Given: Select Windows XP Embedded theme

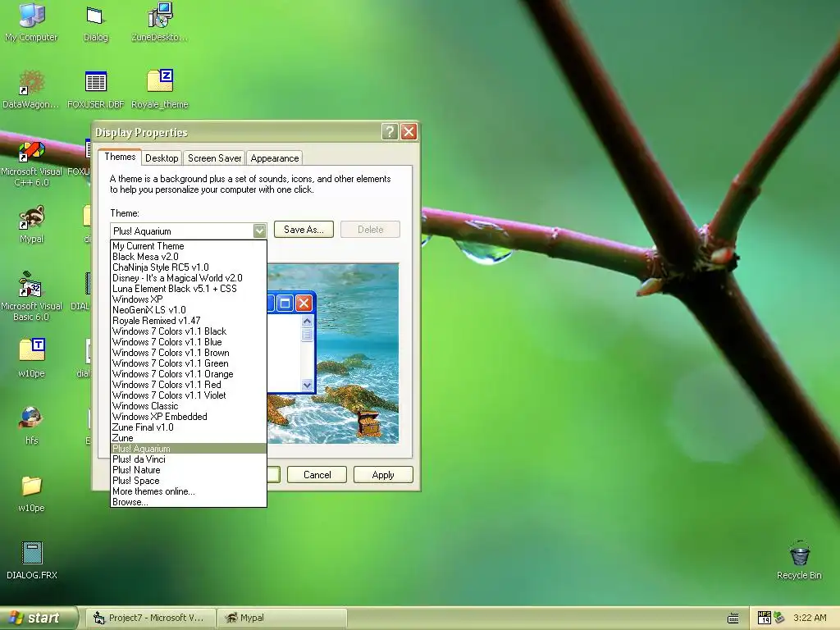Looking at the screenshot, I should pyautogui.click(x=189, y=417).
